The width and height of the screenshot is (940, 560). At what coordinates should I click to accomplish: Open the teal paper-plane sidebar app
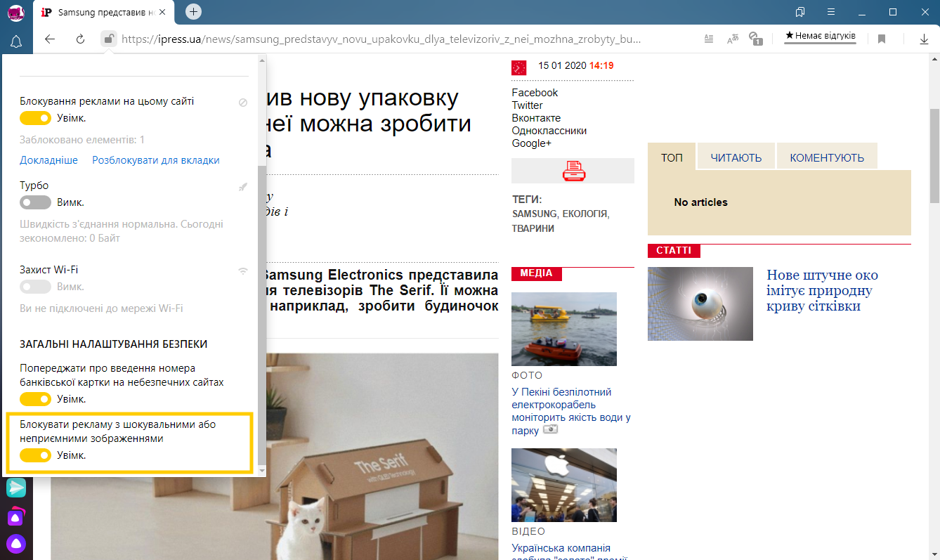click(x=16, y=487)
